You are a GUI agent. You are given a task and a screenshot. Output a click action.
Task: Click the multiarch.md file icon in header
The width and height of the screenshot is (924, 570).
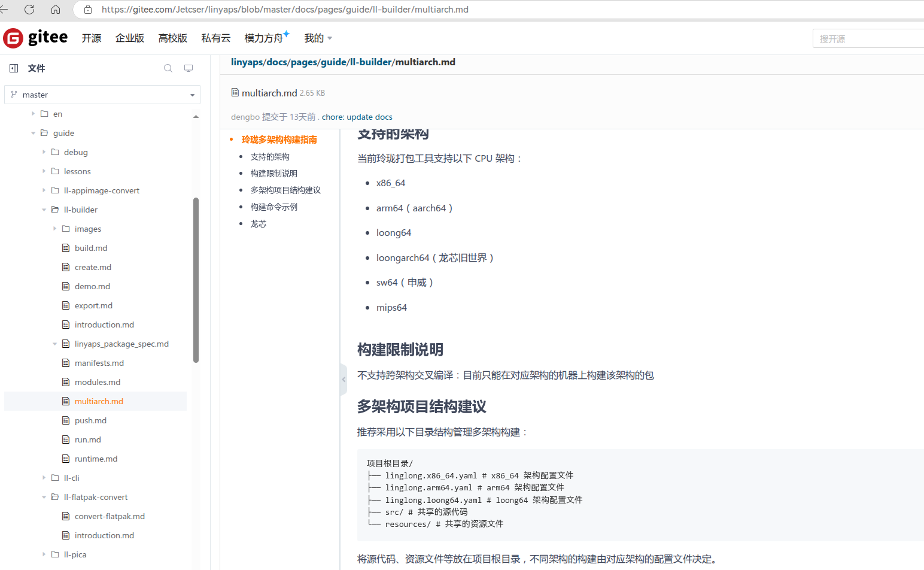[235, 92]
